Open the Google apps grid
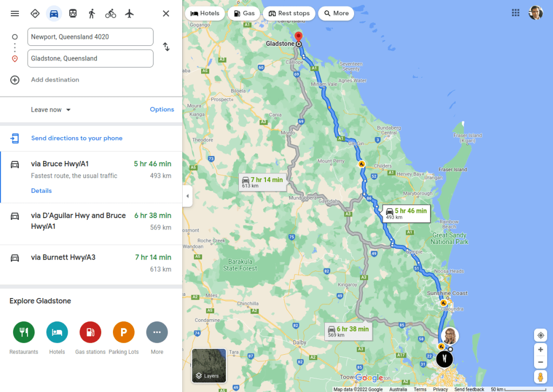 point(516,13)
